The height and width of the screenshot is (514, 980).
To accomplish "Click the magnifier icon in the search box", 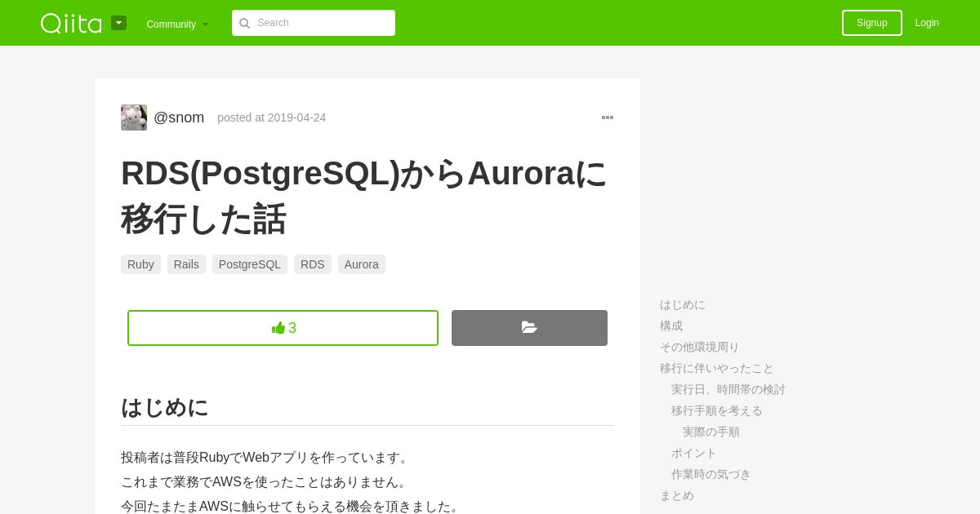I will click(244, 23).
